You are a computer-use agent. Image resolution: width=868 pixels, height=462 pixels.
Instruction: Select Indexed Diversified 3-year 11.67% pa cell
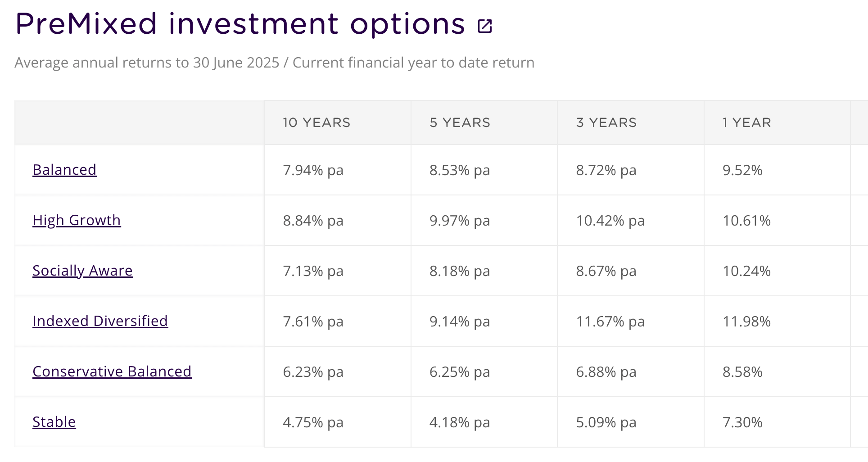[610, 322]
